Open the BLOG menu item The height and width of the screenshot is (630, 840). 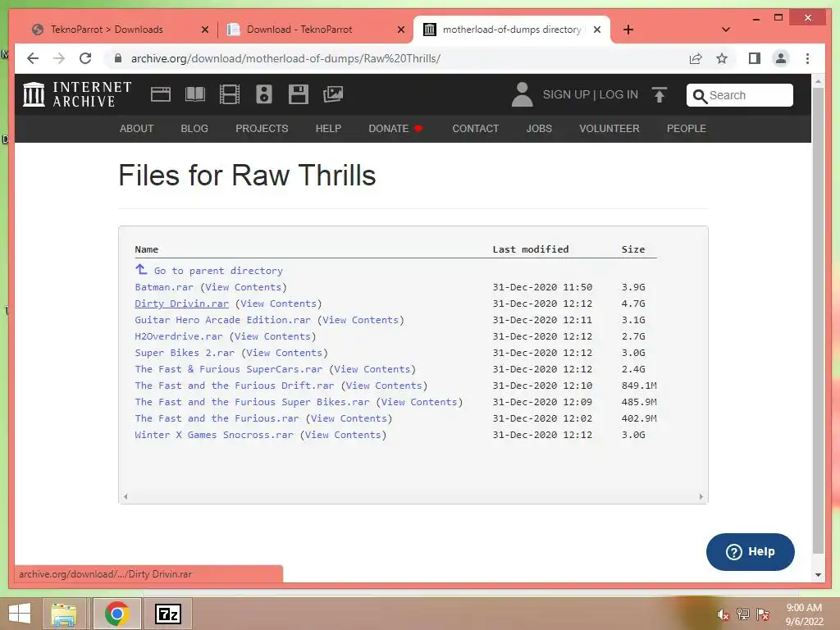(194, 129)
